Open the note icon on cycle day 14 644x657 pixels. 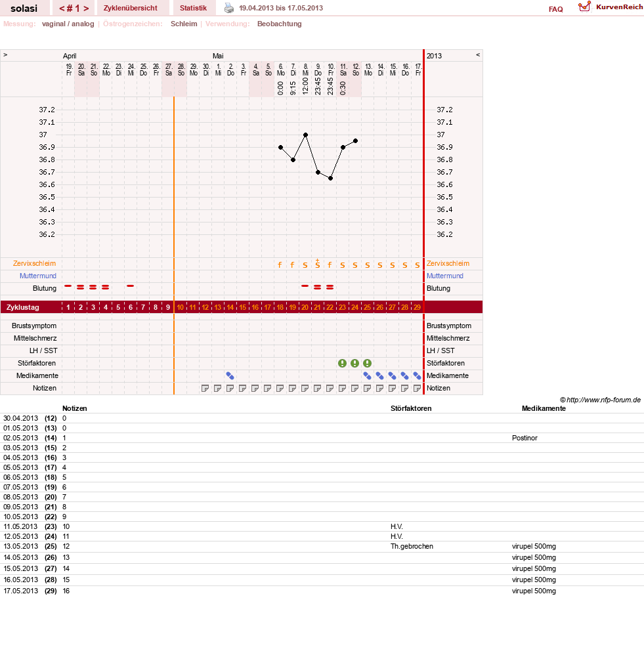pyautogui.click(x=230, y=389)
